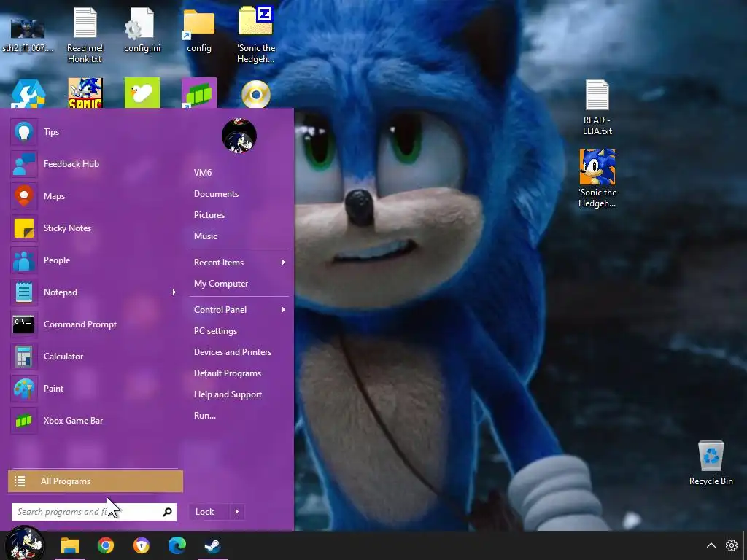Open Pictures from the Start menu
Screen dimensions: 747x560
coord(209,215)
